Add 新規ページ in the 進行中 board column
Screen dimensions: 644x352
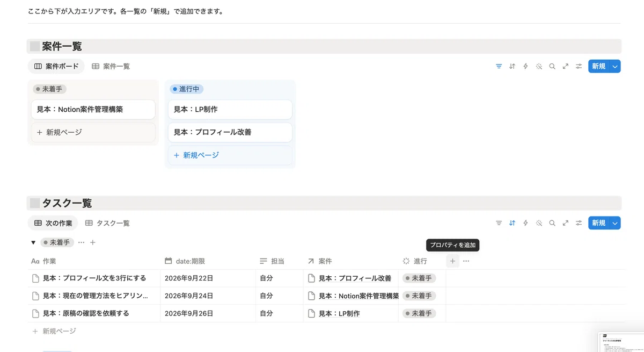230,155
